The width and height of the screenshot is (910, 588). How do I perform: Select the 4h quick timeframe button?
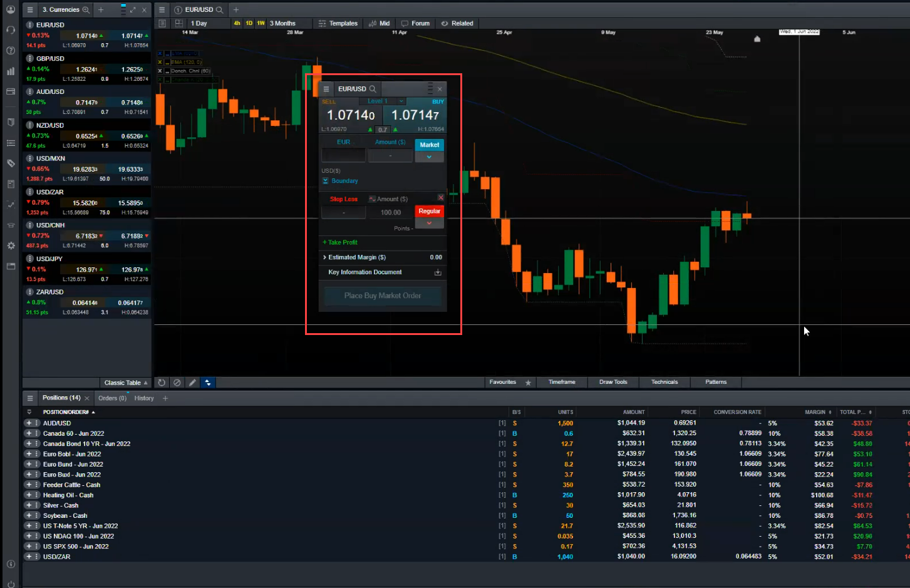point(237,23)
